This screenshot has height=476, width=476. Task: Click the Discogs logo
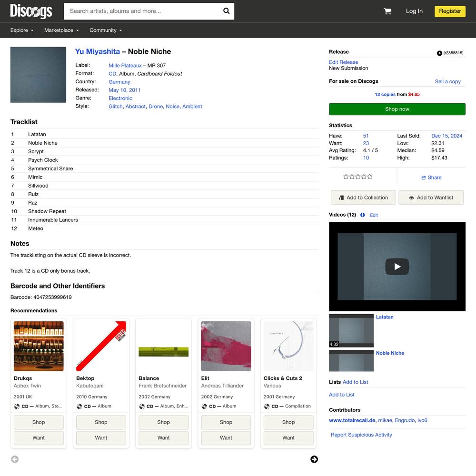(31, 11)
